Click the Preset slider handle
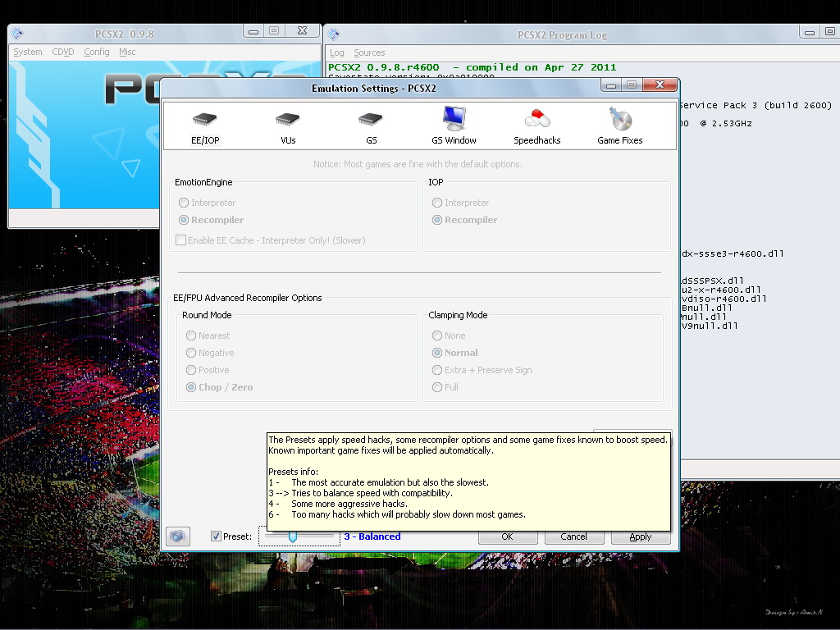 293,536
